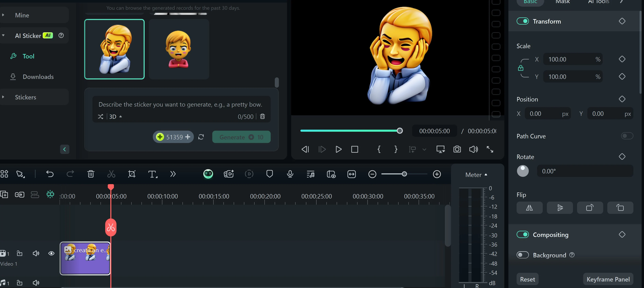
Task: Zoom out timeline with minus icon
Action: tap(372, 174)
